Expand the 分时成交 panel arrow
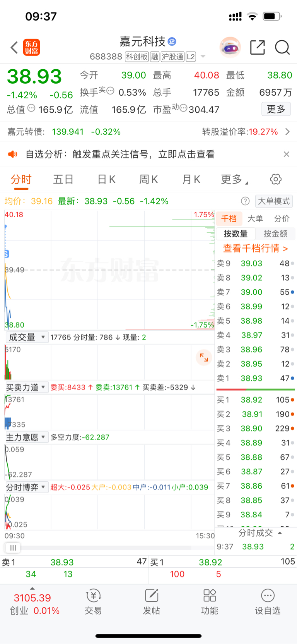297x644 pixels. 280,533
